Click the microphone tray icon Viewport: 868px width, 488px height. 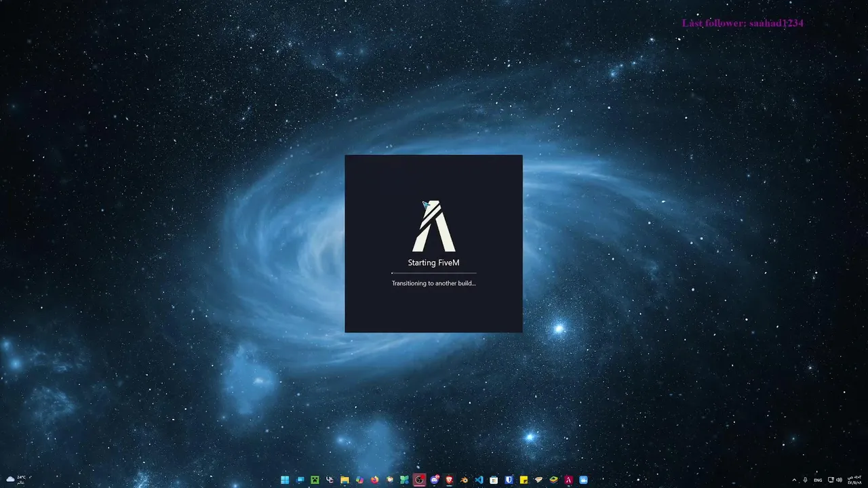click(805, 480)
